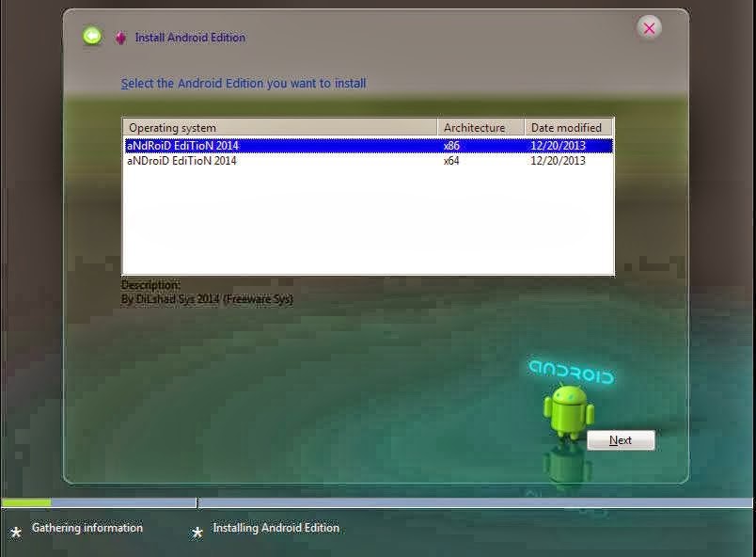Click the "Select the Android Edition" heading link
This screenshot has width=756, height=557.
click(243, 83)
